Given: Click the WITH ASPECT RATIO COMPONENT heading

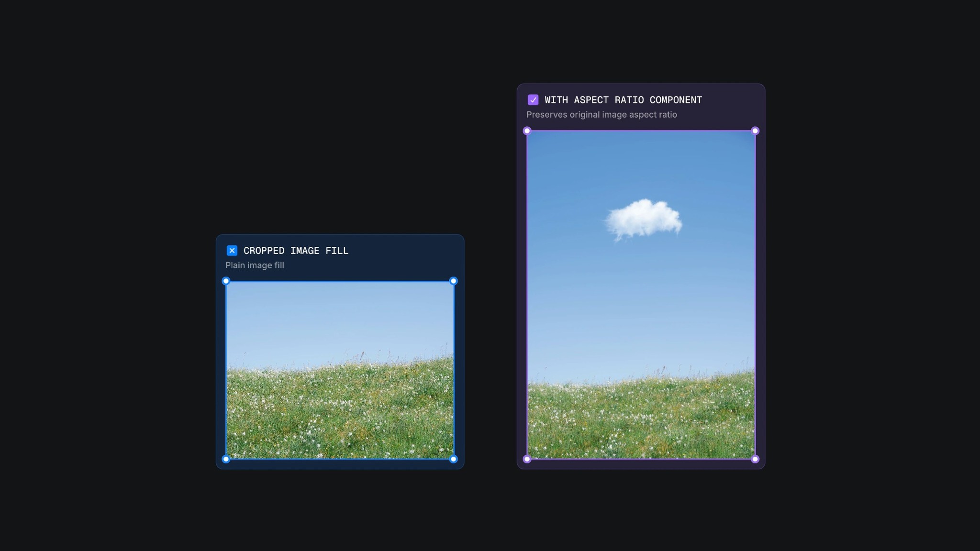Looking at the screenshot, I should point(624,99).
